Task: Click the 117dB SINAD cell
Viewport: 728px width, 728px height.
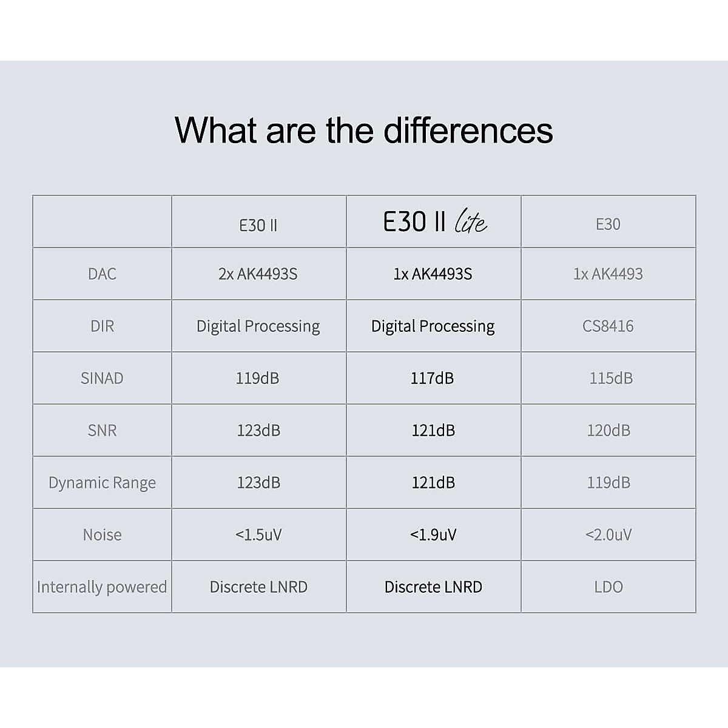Action: click(x=433, y=379)
